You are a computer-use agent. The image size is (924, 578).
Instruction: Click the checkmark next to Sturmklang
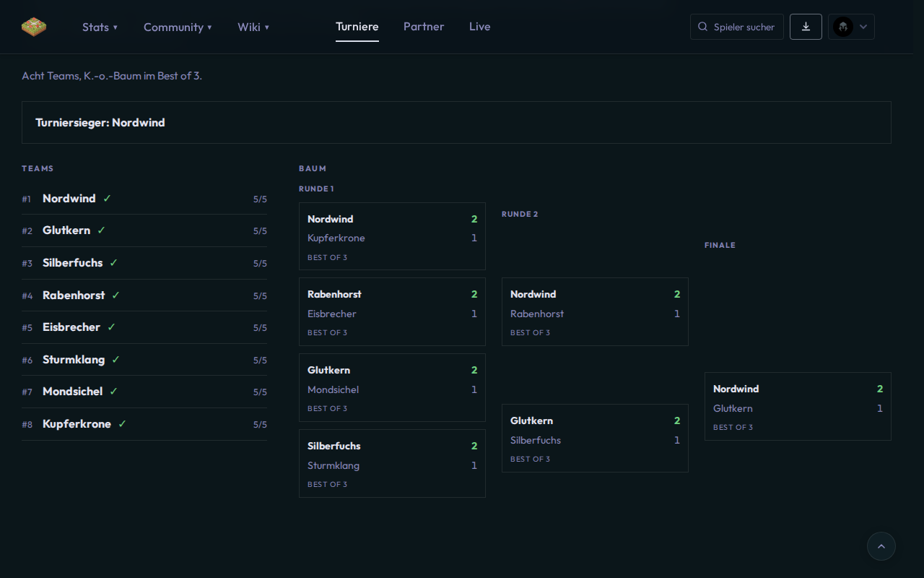[x=115, y=360]
